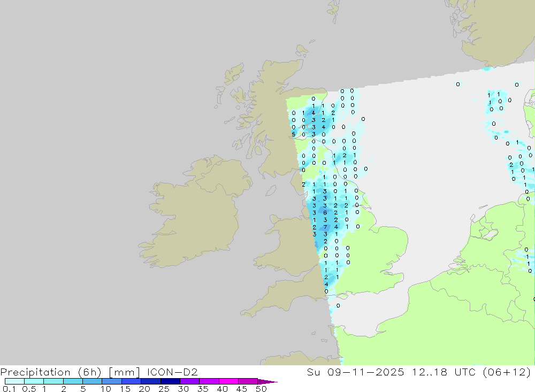535x392 pixels.
Task: Select the 0.5–1 mm legend color box
Action: click(x=34, y=381)
